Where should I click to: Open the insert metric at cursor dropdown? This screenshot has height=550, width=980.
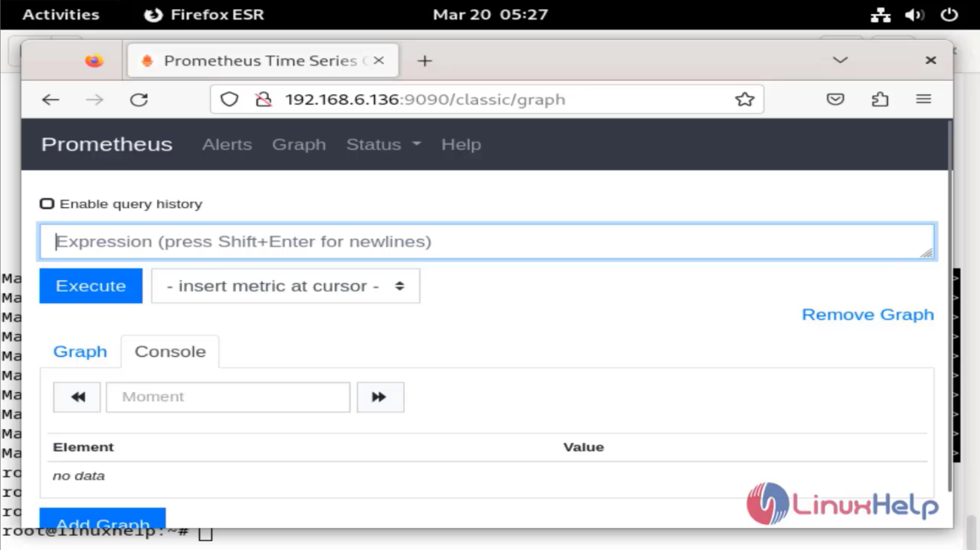point(286,286)
